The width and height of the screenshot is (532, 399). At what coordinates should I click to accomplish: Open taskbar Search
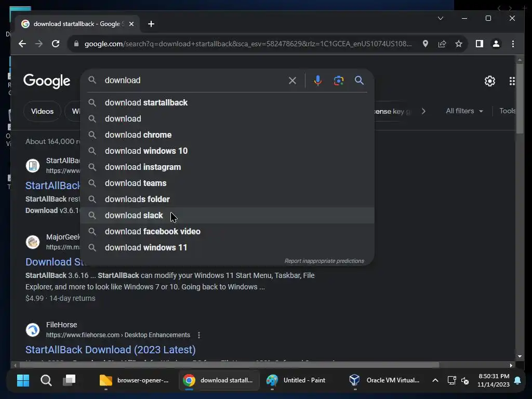coord(46,380)
